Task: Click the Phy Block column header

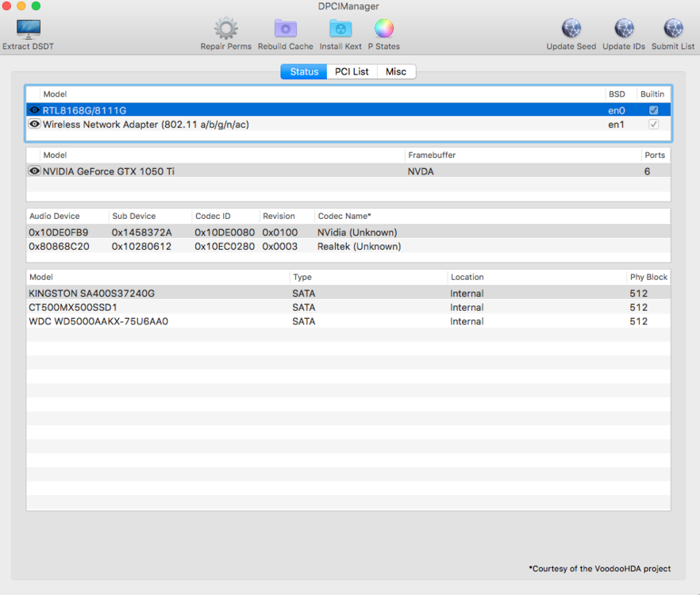Action: tap(648, 277)
